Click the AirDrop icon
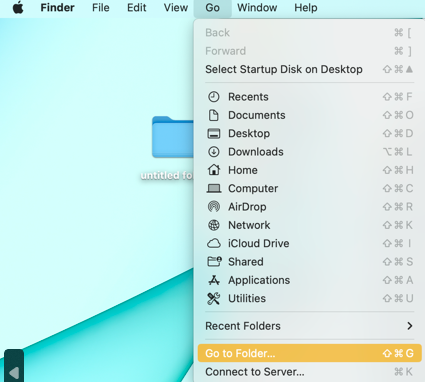This screenshot has height=382, width=425. coord(214,207)
